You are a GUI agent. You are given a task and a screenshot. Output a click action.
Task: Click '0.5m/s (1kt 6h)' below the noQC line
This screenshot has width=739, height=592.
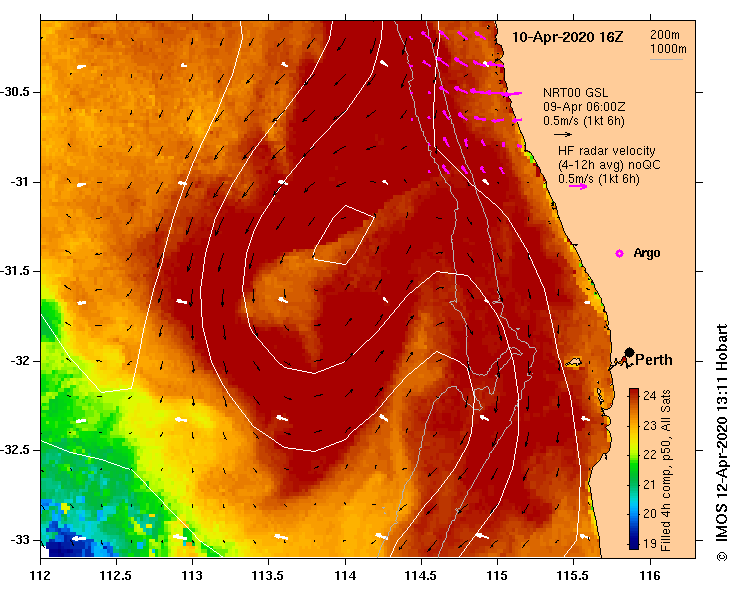(599, 179)
